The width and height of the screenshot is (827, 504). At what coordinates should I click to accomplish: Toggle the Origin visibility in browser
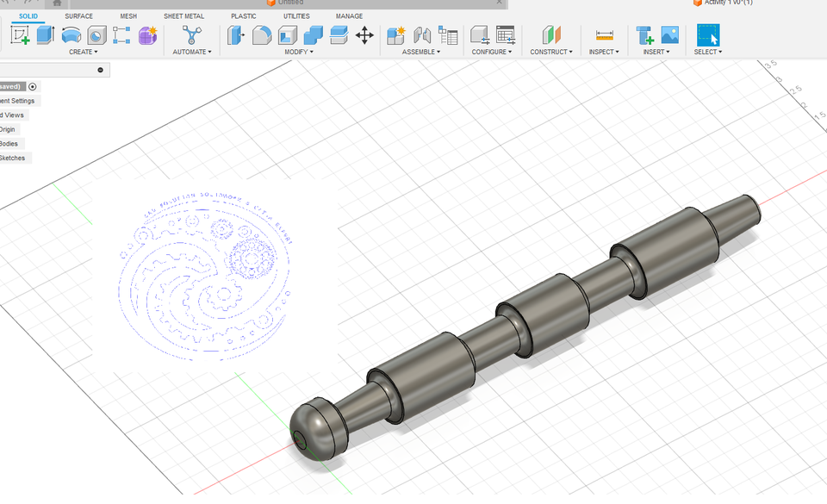coord(10,128)
